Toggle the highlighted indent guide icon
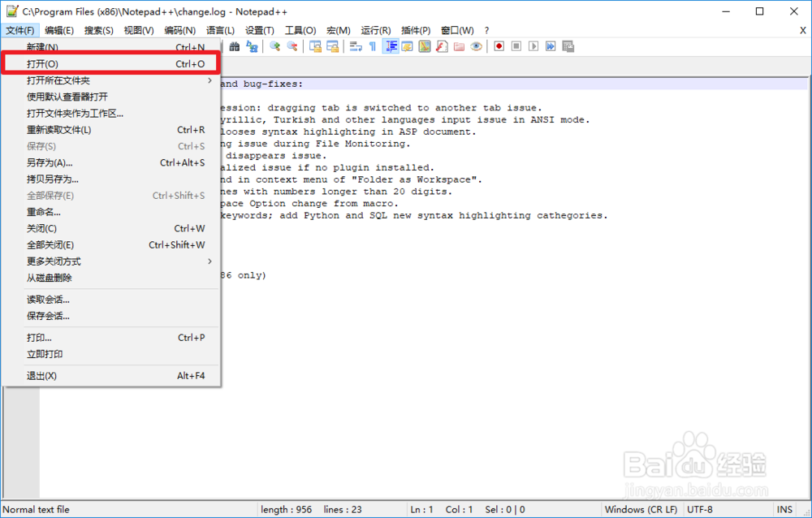812x518 pixels. pyautogui.click(x=391, y=46)
